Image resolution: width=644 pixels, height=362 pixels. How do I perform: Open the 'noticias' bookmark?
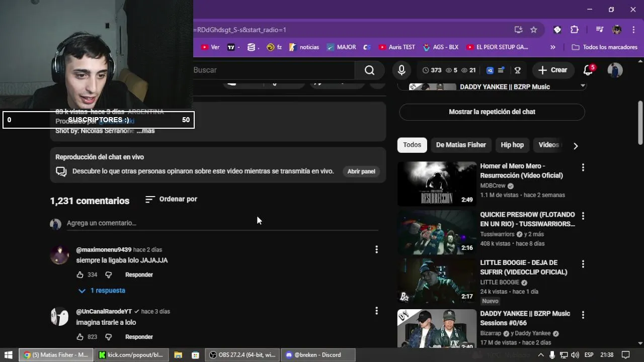[x=304, y=47]
